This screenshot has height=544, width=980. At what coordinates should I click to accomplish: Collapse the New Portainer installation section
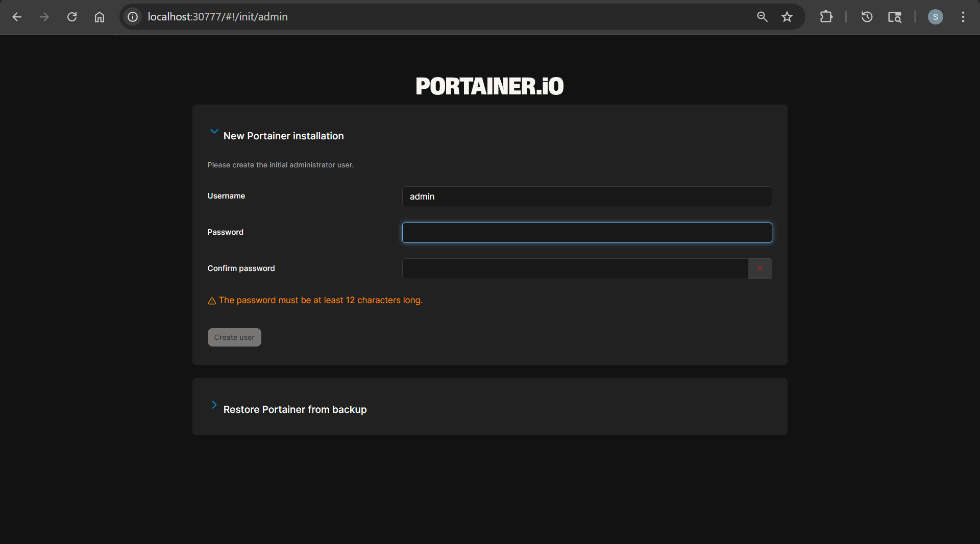click(x=214, y=132)
